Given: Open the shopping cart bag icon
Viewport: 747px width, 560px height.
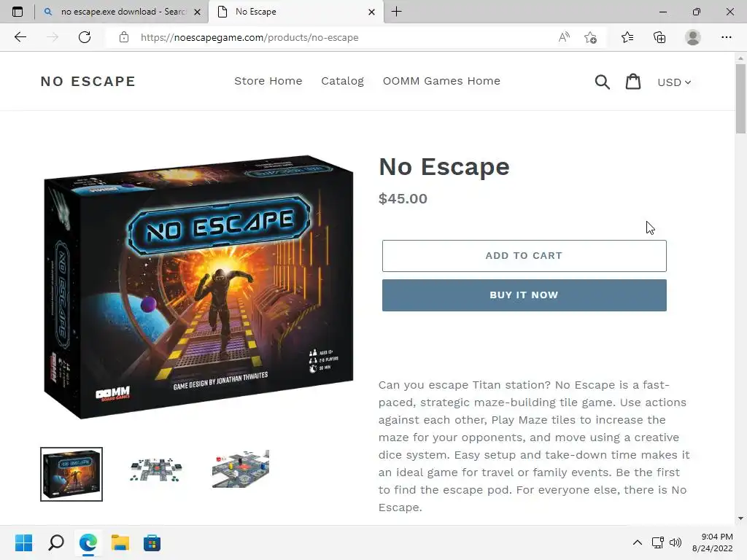Looking at the screenshot, I should click(632, 82).
